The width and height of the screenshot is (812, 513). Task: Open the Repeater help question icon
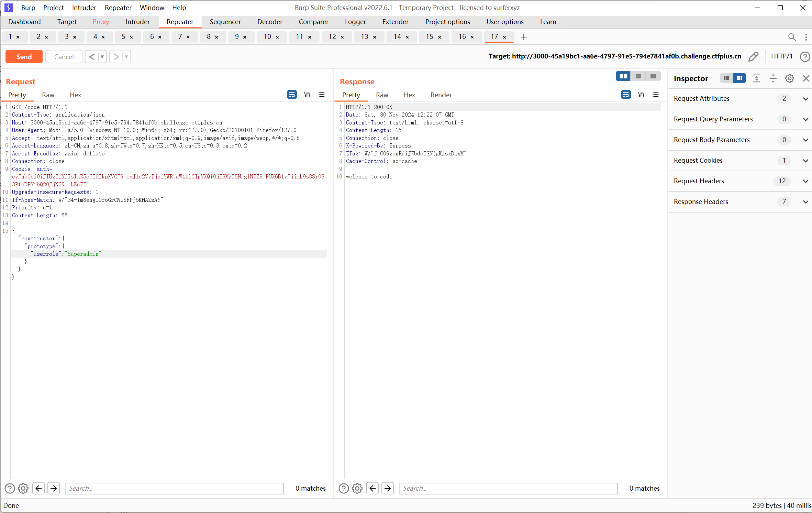[x=805, y=56]
